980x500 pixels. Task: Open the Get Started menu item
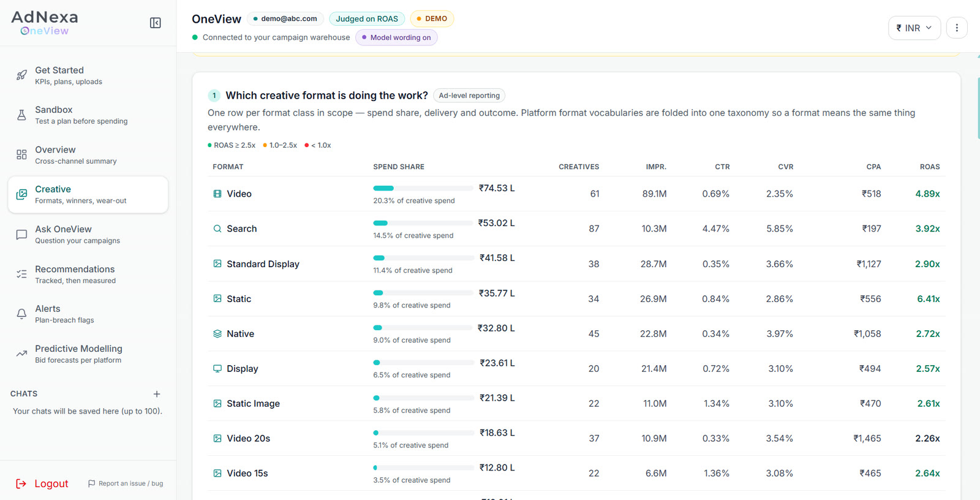[x=88, y=75]
